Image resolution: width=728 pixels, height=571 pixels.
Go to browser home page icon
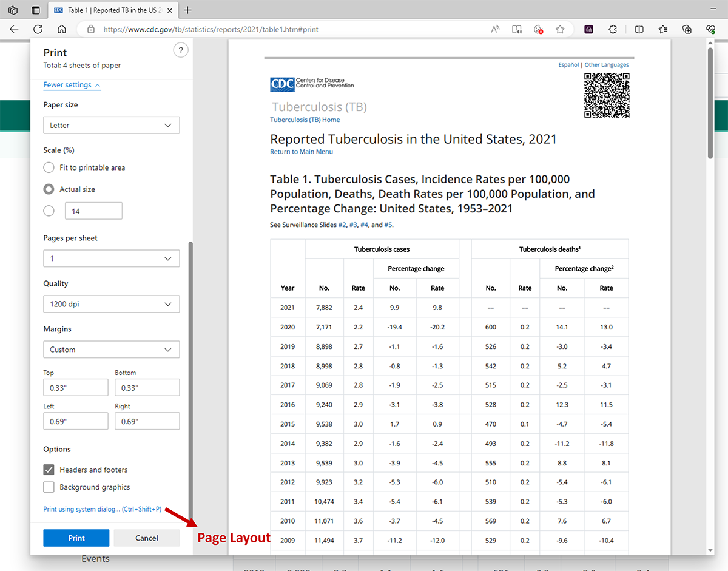tap(61, 29)
